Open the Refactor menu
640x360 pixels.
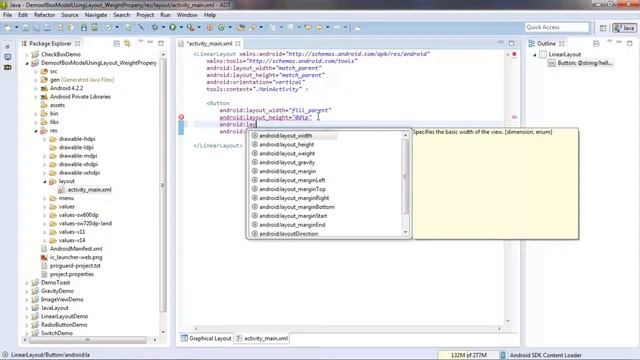tap(44, 15)
